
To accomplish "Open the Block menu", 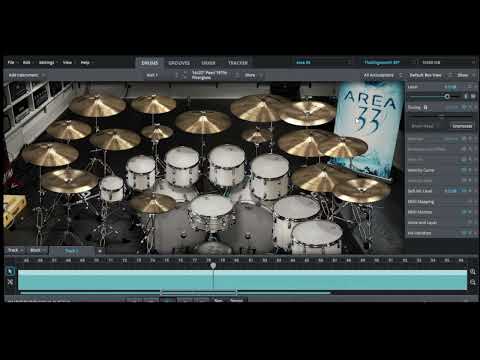I will tap(38, 250).
